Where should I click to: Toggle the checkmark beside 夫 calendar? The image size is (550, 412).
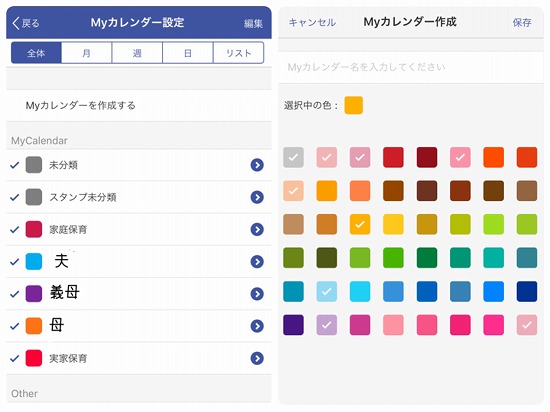(14, 262)
